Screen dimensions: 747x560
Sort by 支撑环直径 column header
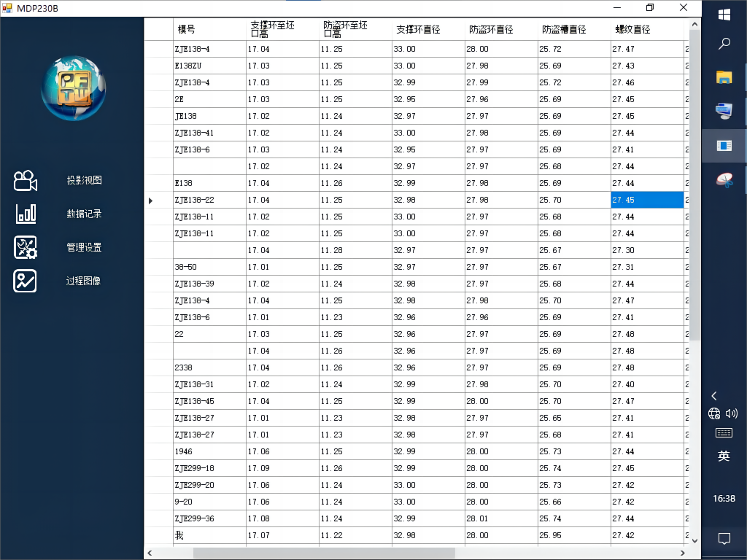[x=428, y=29]
